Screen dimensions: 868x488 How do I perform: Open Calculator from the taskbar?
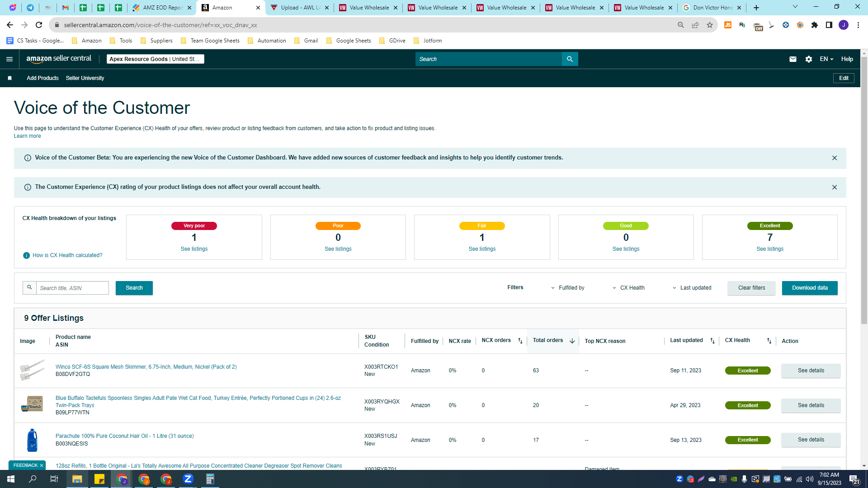pos(210,479)
